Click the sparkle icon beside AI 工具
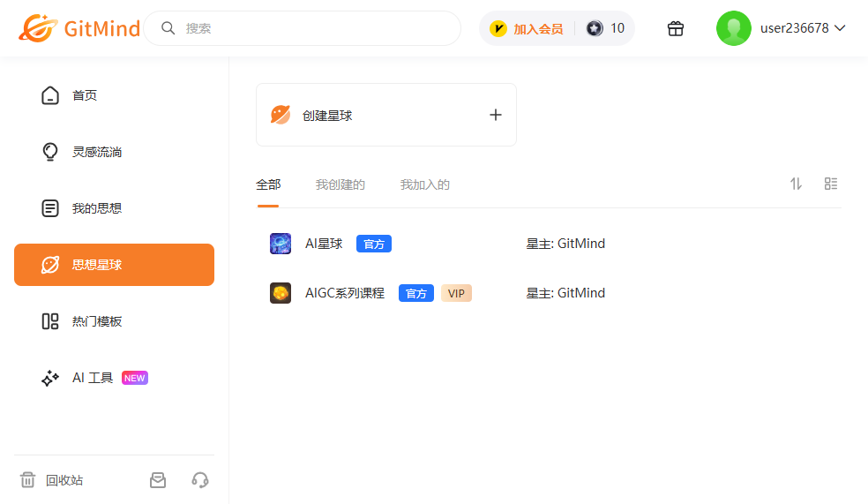868x504 pixels. coord(49,378)
